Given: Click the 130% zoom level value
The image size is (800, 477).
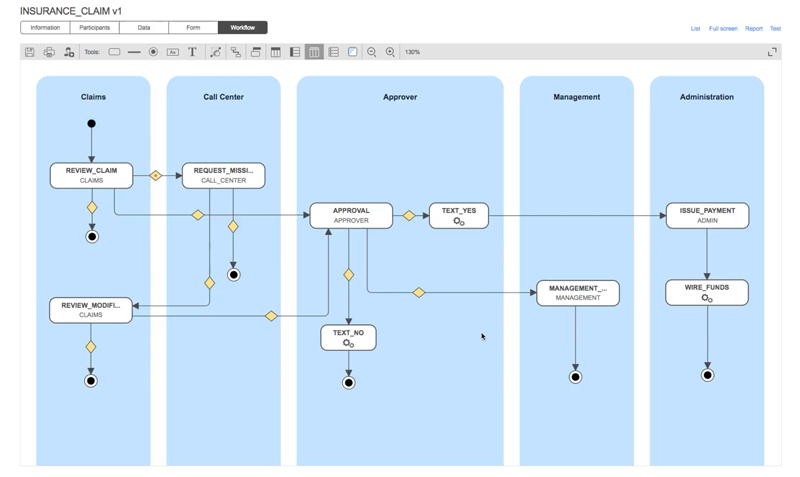Looking at the screenshot, I should tap(412, 52).
